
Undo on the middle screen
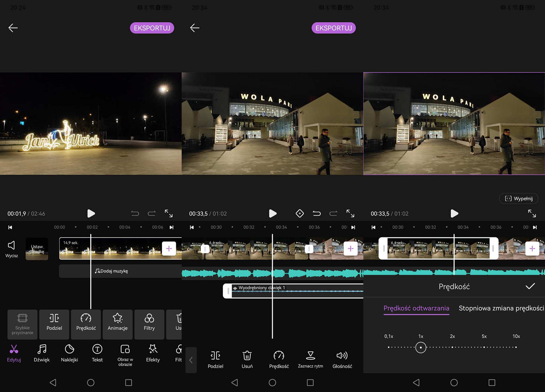(317, 213)
